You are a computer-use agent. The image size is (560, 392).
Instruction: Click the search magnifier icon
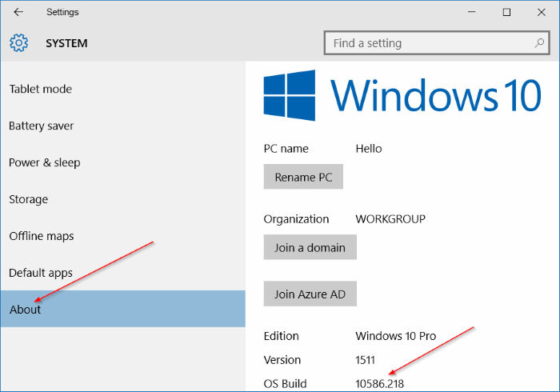[539, 43]
